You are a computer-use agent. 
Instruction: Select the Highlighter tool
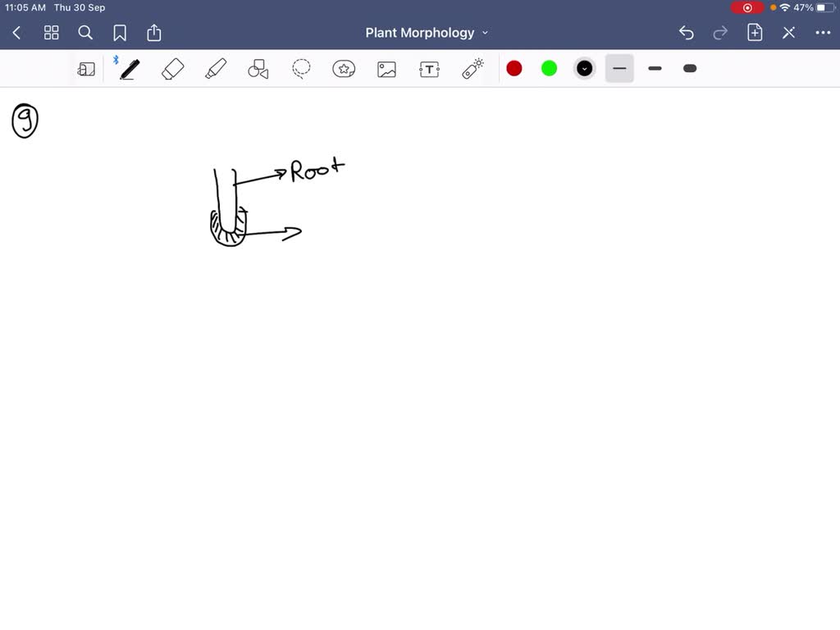click(216, 69)
